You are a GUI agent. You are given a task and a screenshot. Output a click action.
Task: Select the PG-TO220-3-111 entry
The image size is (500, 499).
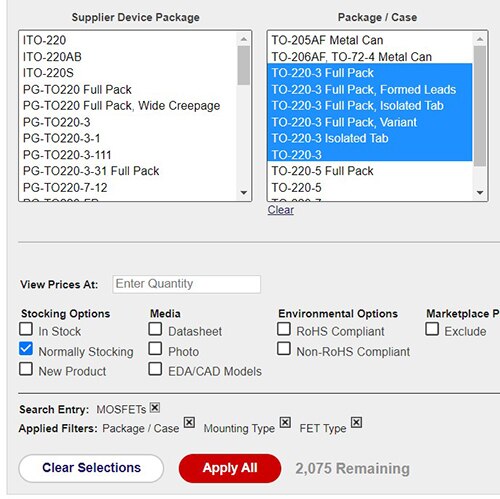coord(128,155)
